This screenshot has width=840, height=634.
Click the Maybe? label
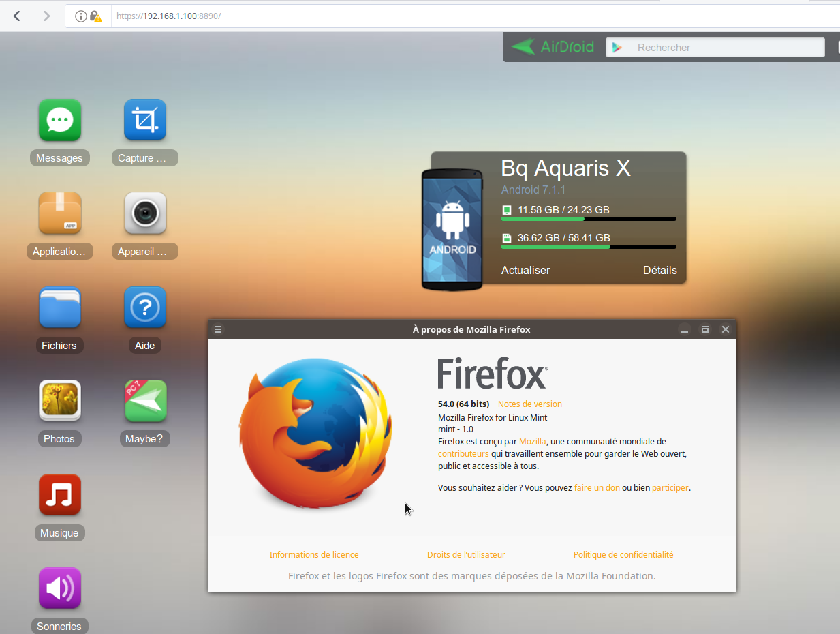(x=144, y=439)
